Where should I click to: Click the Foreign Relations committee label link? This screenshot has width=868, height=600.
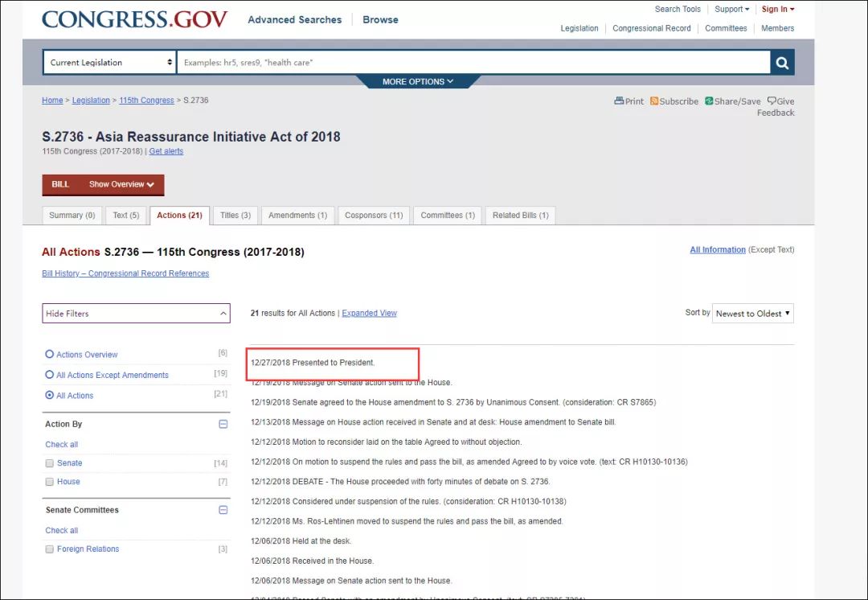tap(88, 549)
